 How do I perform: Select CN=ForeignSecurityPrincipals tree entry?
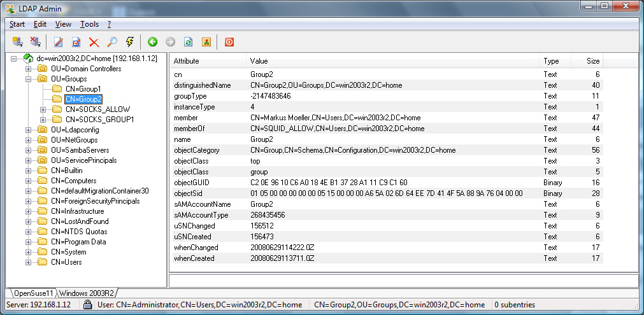coord(96,201)
